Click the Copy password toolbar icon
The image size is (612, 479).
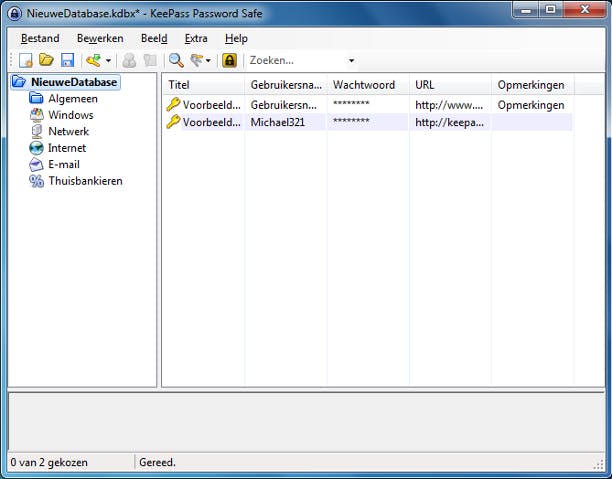(x=150, y=61)
